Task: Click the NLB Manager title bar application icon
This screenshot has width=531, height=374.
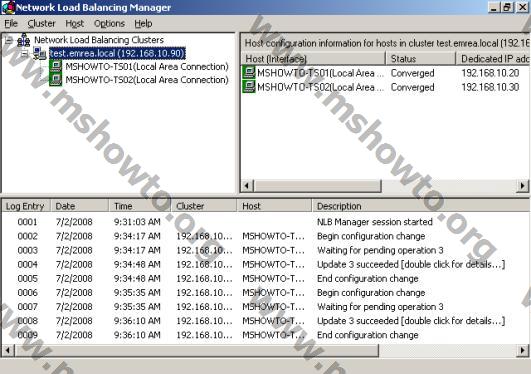Action: coord(8,7)
